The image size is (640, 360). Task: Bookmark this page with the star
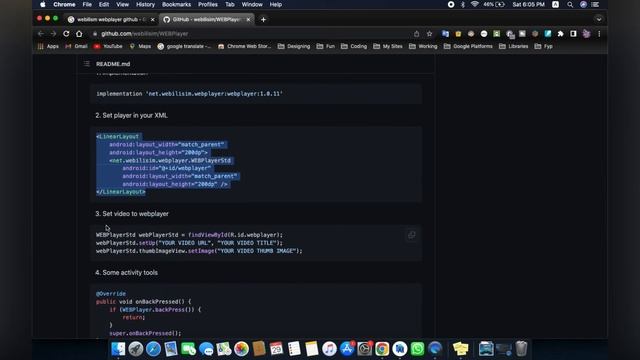click(x=429, y=34)
